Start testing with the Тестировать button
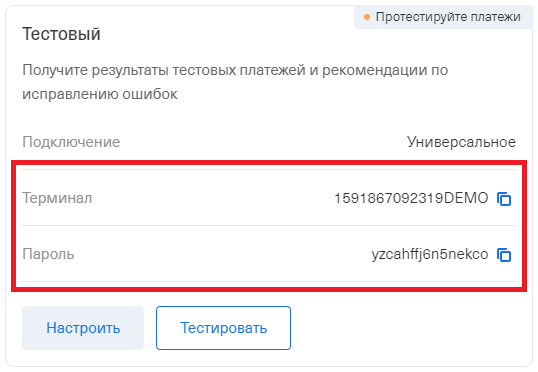 223,328
